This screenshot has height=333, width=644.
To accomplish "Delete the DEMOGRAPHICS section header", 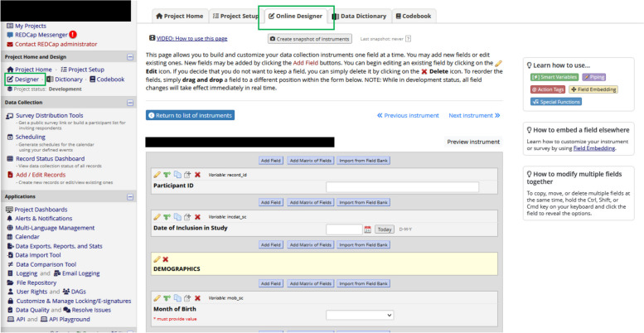I will point(167,259).
